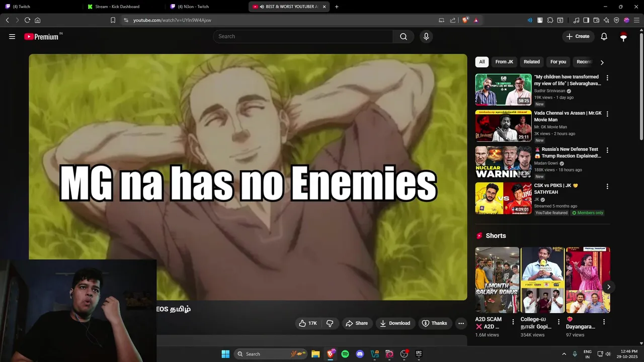644x362 pixels.
Task: Open Vada Chennai vs Arasan thumbnail
Action: (503, 126)
